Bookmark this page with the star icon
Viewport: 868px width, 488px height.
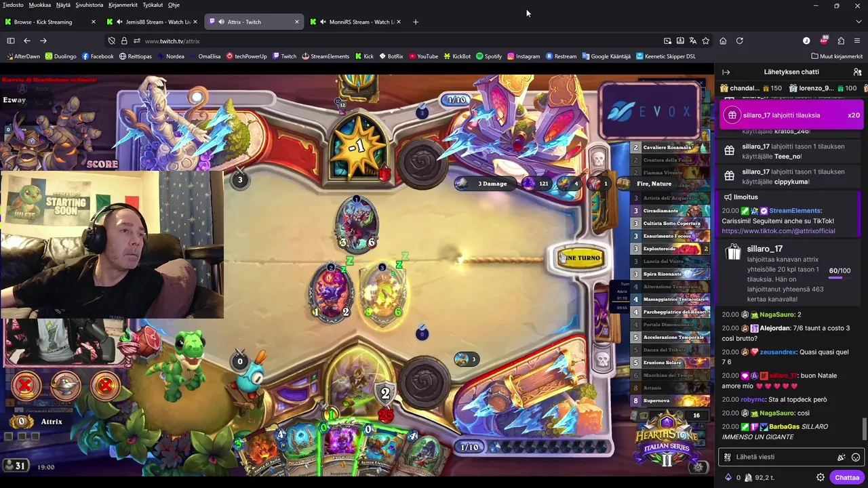point(706,41)
